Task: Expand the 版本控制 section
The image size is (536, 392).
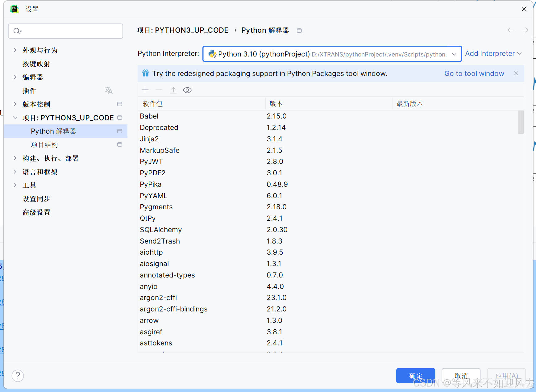Action: click(15, 104)
